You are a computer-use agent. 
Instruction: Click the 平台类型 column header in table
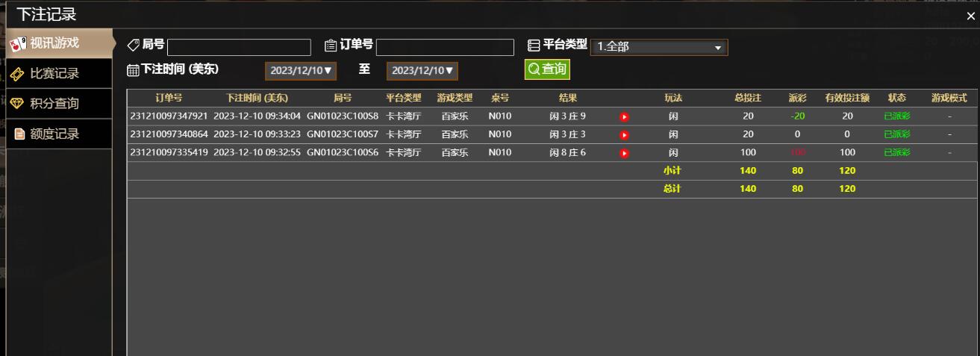pyautogui.click(x=404, y=98)
